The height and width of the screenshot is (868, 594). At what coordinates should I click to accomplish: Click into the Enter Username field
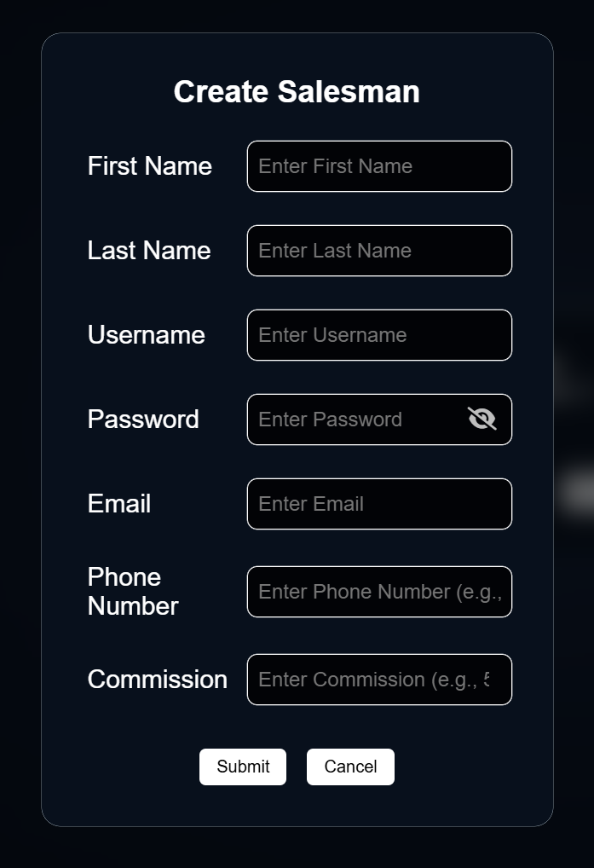tap(379, 335)
